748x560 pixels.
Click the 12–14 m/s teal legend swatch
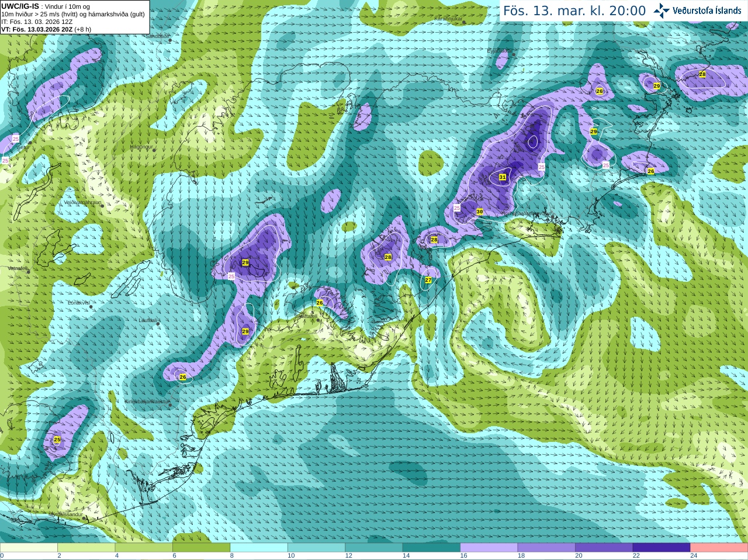[x=374, y=548]
